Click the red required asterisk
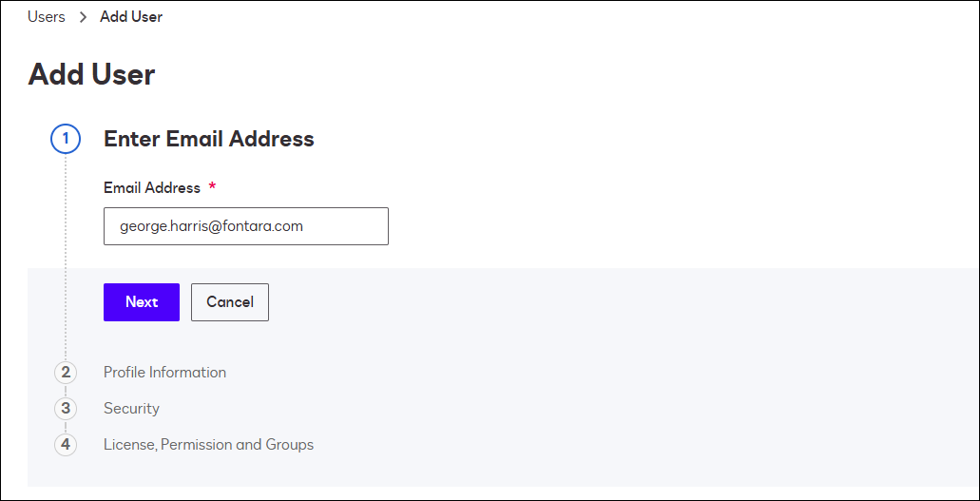 pos(213,187)
